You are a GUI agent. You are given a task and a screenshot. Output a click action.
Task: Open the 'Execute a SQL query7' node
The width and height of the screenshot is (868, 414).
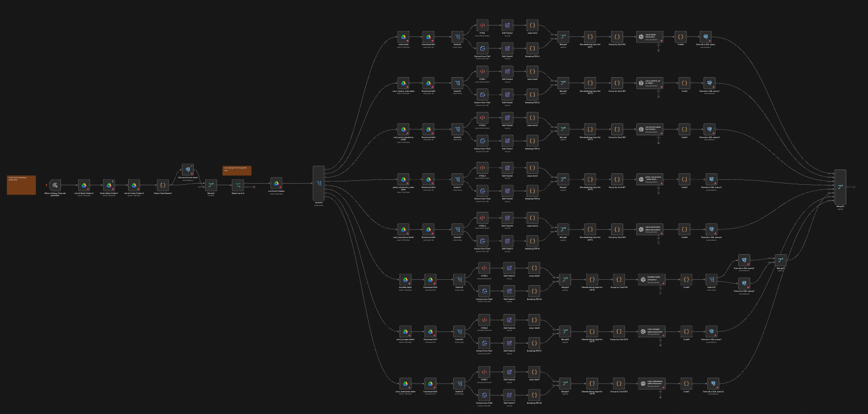(x=711, y=331)
